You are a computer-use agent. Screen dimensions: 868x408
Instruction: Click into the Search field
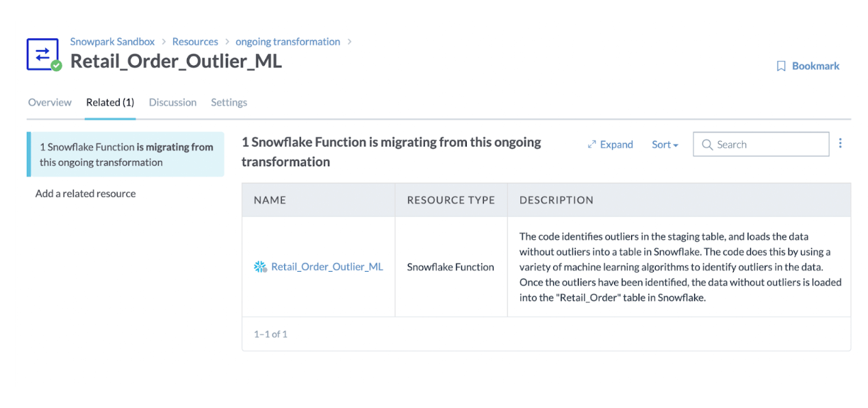761,144
